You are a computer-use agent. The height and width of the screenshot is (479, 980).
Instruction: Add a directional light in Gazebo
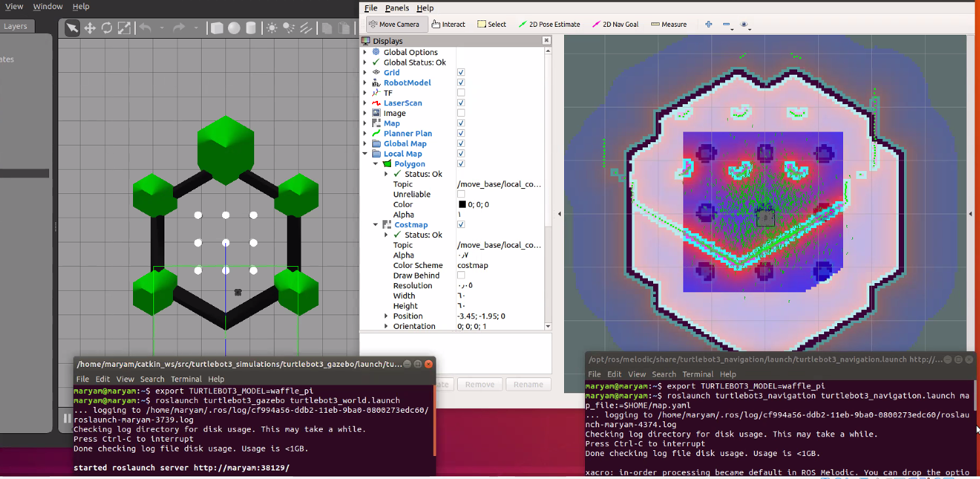305,28
